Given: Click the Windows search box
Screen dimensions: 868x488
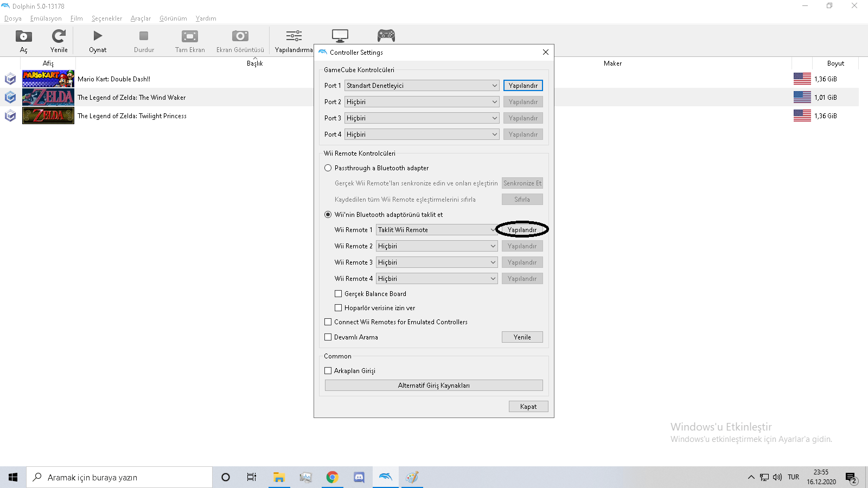Looking at the screenshot, I should pos(119,477).
